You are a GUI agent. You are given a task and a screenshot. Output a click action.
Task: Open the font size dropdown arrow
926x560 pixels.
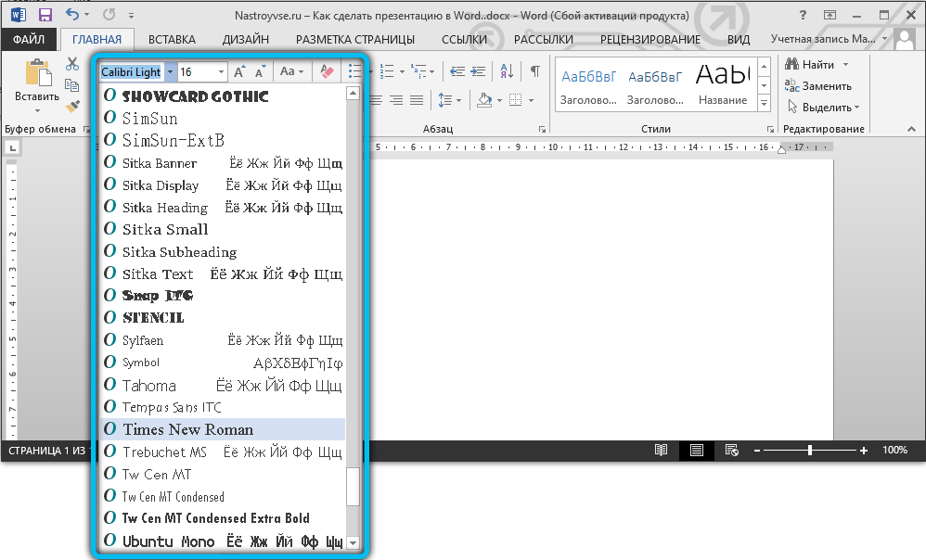click(x=221, y=71)
